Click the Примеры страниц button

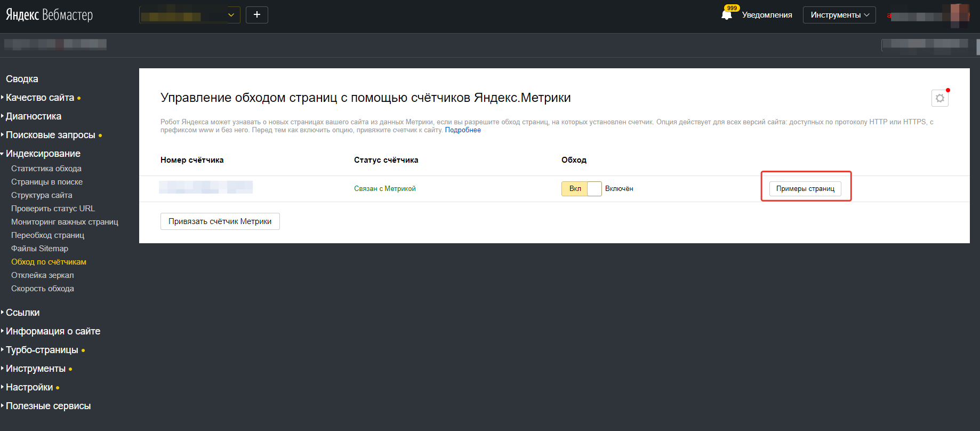[x=805, y=189]
